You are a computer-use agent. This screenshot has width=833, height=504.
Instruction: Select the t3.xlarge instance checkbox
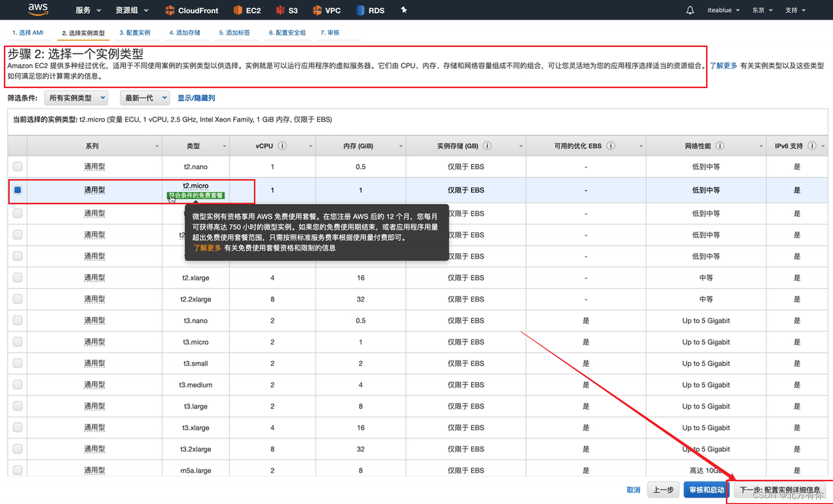pyautogui.click(x=17, y=427)
